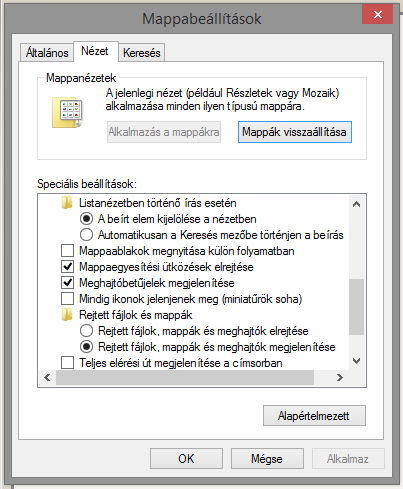Click the disabled Alkalmazás a mappákra button
Viewport: 403px width, 489px height.
[x=164, y=132]
